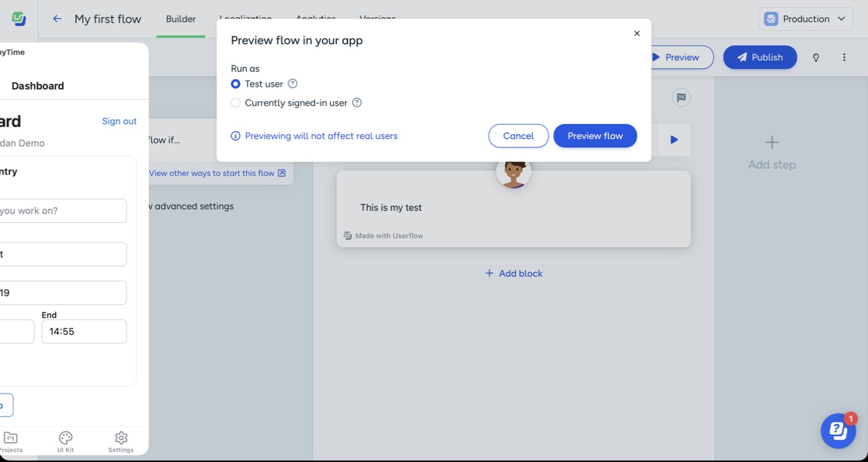Go back using the back arrow

tap(57, 19)
